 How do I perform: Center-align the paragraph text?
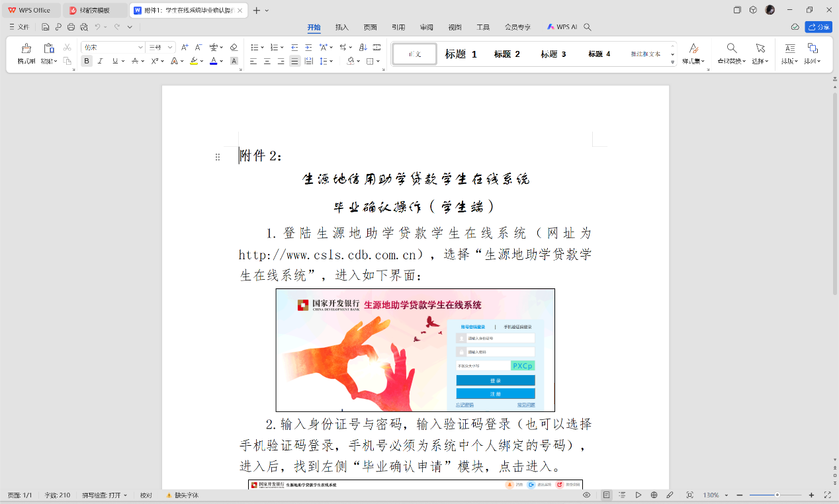(x=267, y=61)
